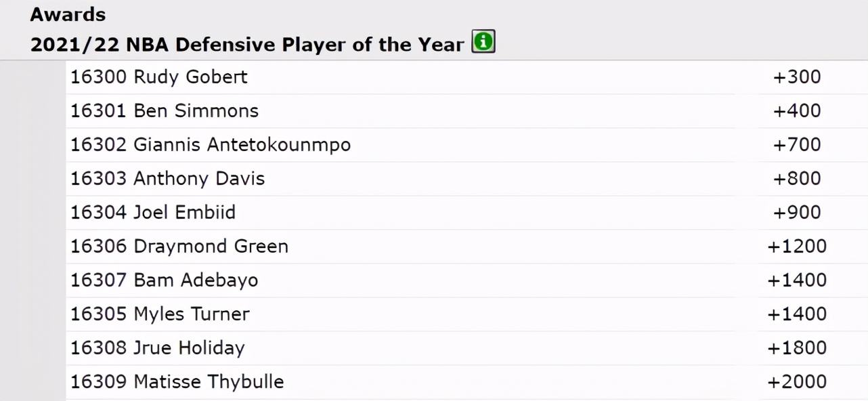Viewport: 868px width, 401px height.
Task: Pick Draymond Green's +1200 odds
Action: [797, 247]
